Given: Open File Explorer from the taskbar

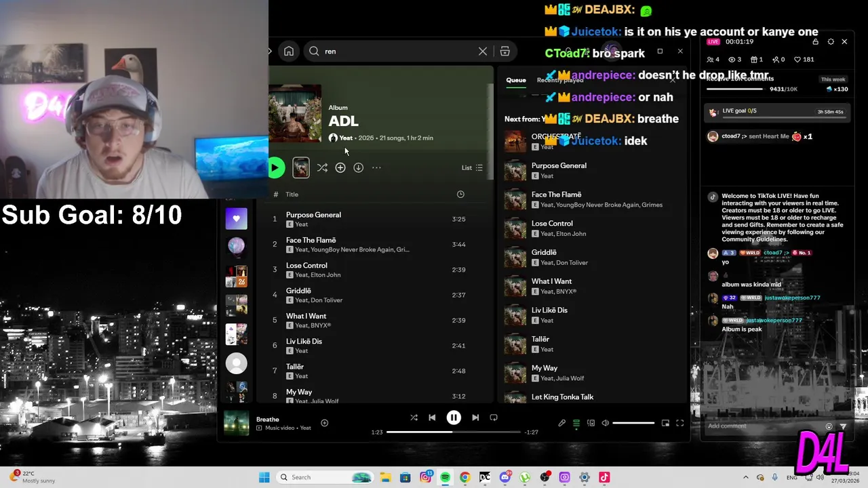Looking at the screenshot, I should click(x=385, y=477).
